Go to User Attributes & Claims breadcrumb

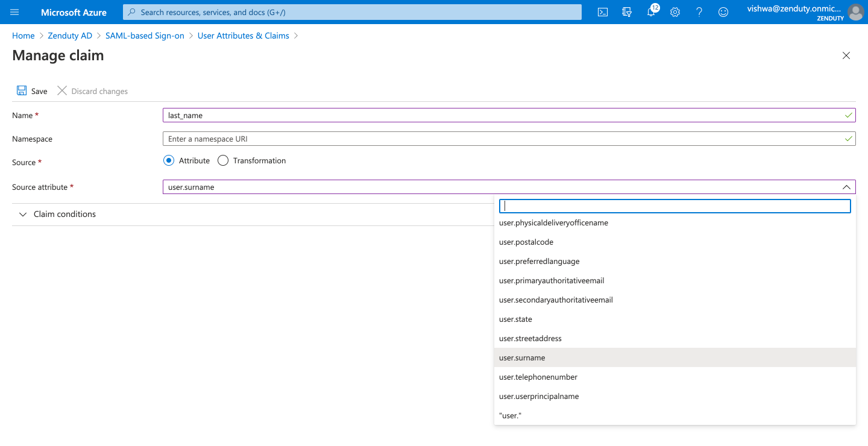coord(244,36)
